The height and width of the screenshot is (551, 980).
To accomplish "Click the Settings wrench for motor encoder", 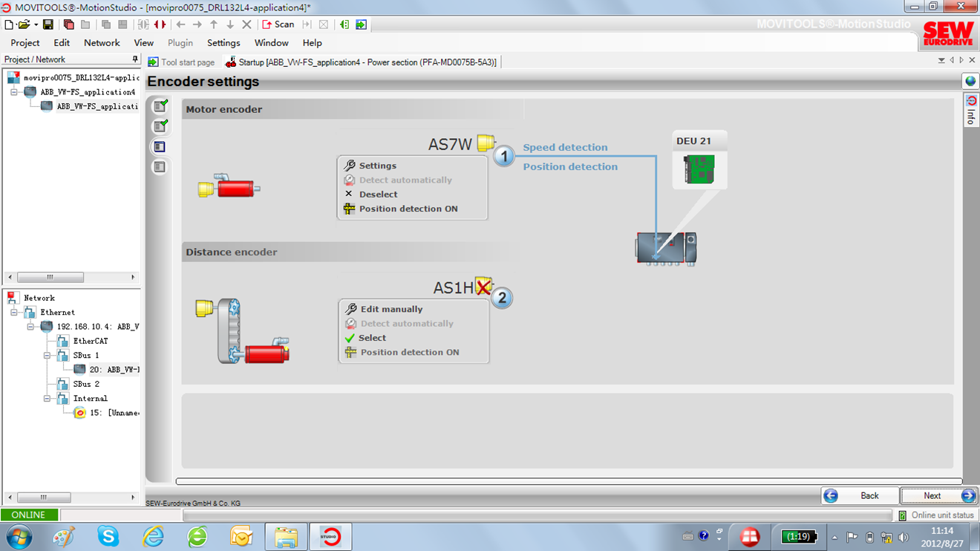I will coord(350,166).
